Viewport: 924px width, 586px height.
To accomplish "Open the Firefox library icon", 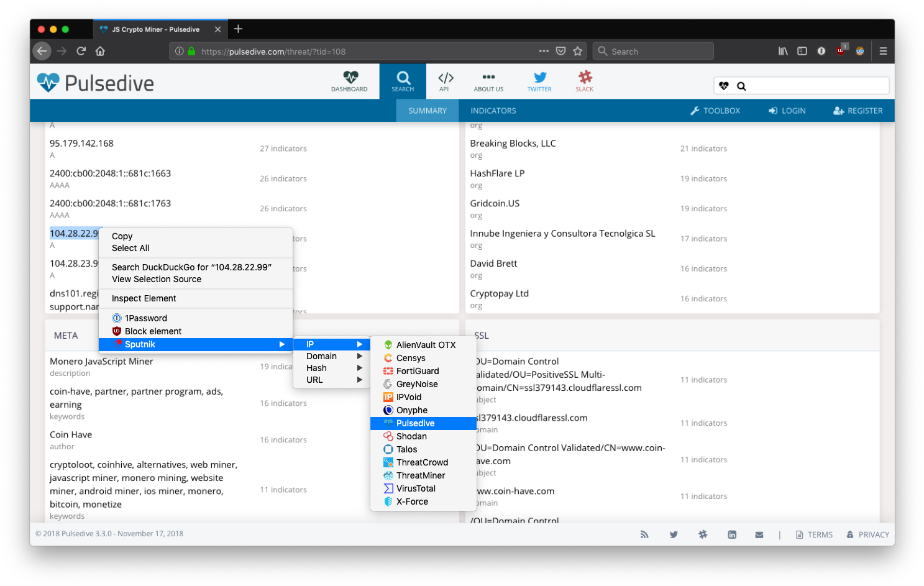I will click(783, 51).
